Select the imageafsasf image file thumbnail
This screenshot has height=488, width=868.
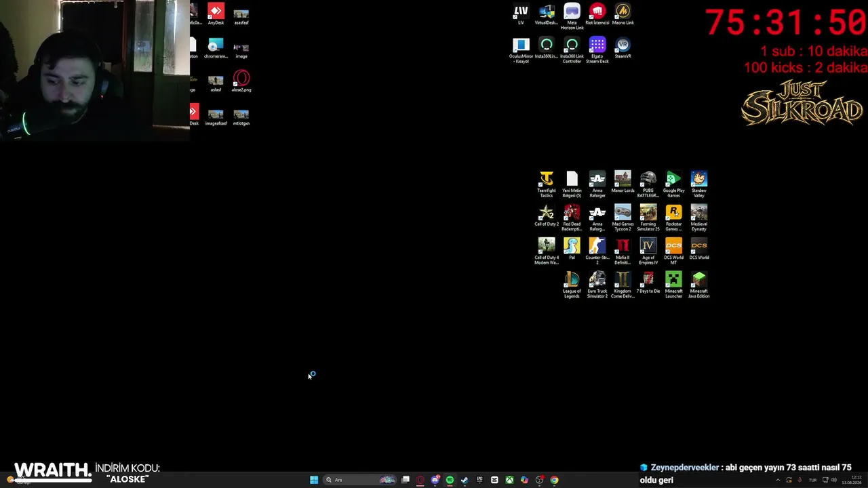click(x=216, y=115)
